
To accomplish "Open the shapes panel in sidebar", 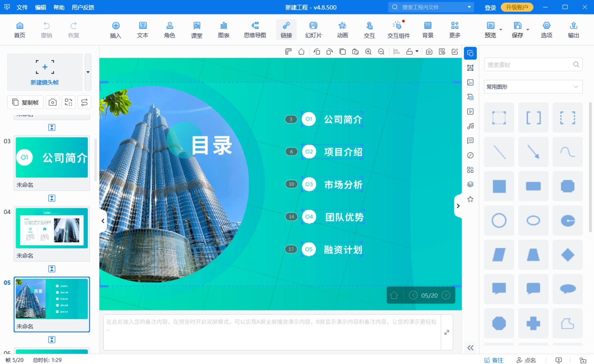I will tap(470, 53).
